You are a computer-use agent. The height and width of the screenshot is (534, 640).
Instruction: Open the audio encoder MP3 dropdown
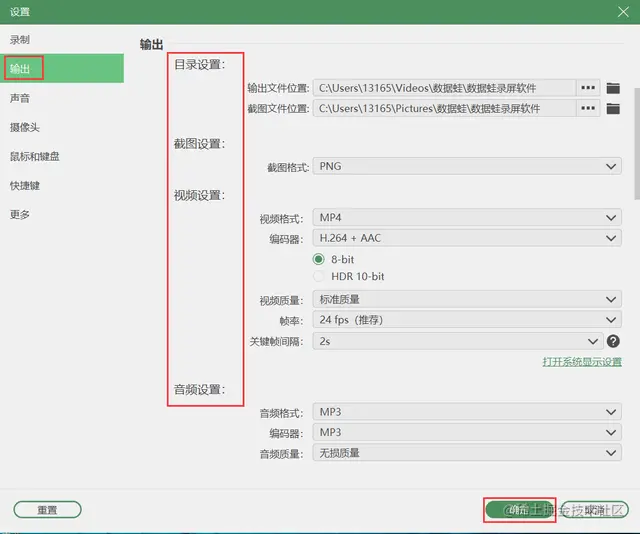point(467,432)
